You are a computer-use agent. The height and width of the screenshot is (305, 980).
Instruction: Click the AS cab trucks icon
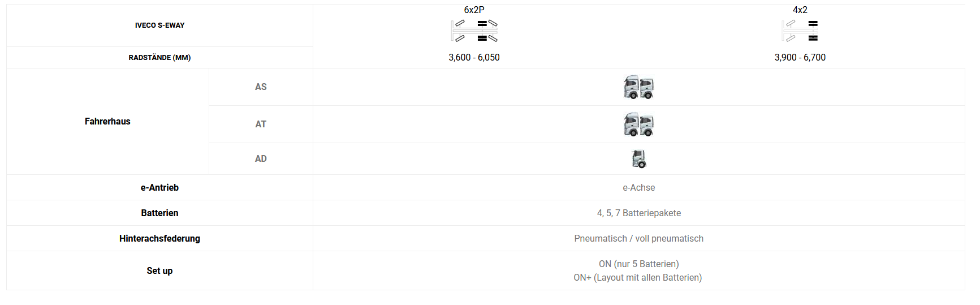click(x=639, y=87)
